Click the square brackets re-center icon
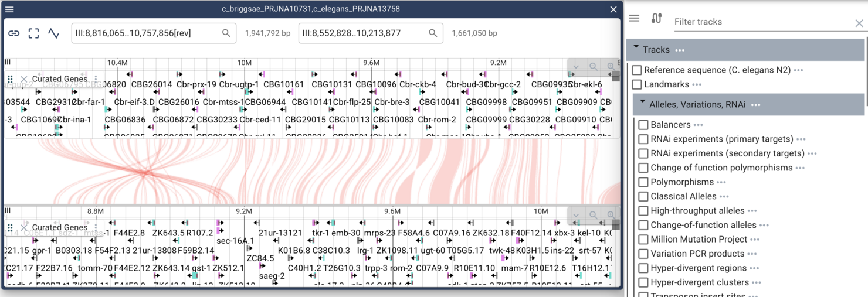The width and height of the screenshot is (868, 297). click(x=33, y=33)
